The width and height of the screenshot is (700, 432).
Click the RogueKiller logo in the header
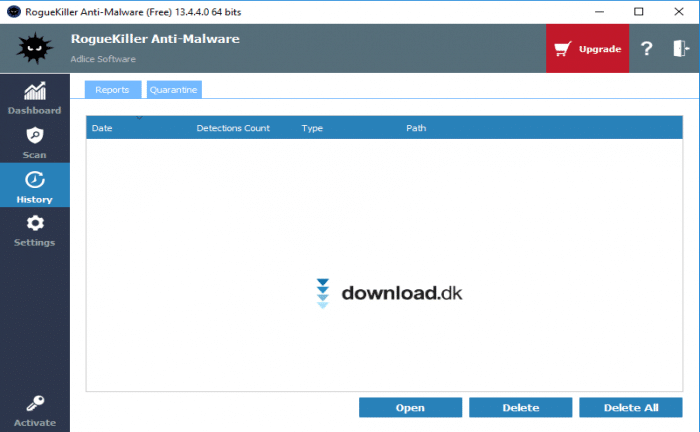coord(35,48)
